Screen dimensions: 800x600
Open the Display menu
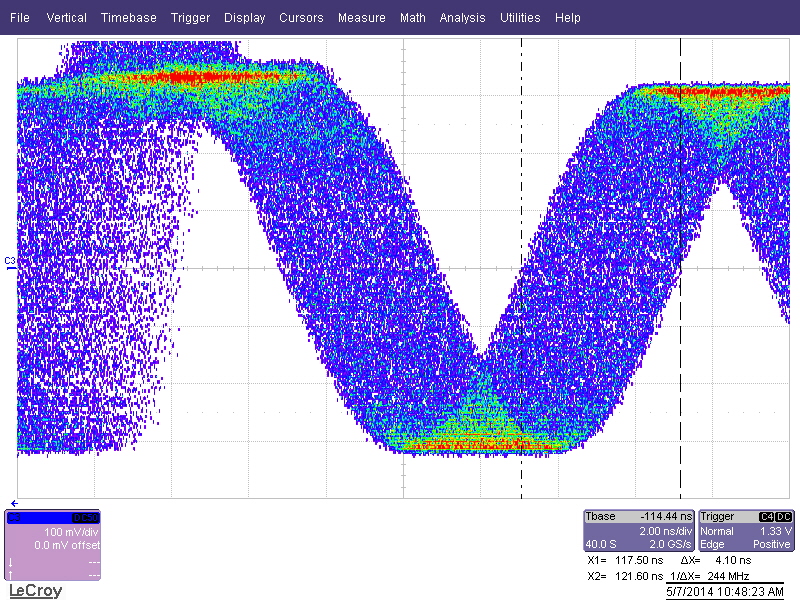pyautogui.click(x=244, y=18)
